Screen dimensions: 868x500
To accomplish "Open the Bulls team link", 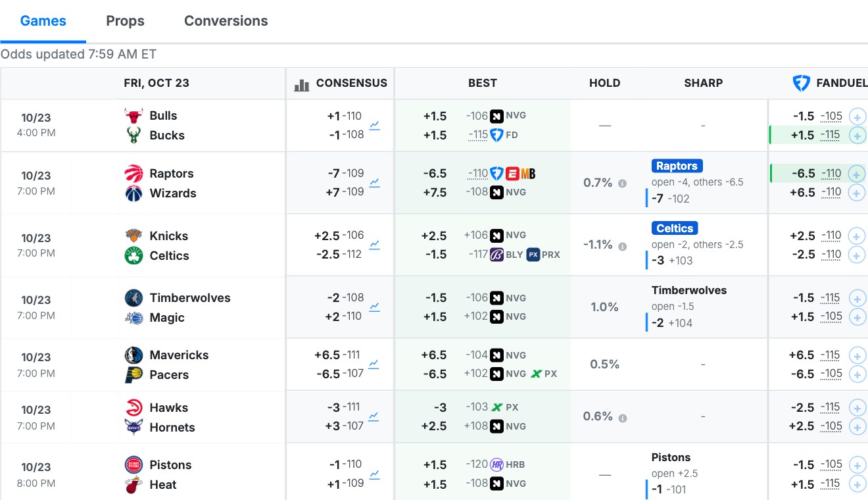I will [163, 116].
